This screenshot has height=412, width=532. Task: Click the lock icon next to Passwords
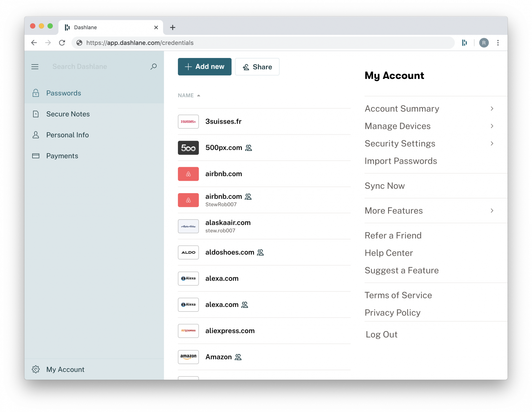[36, 93]
